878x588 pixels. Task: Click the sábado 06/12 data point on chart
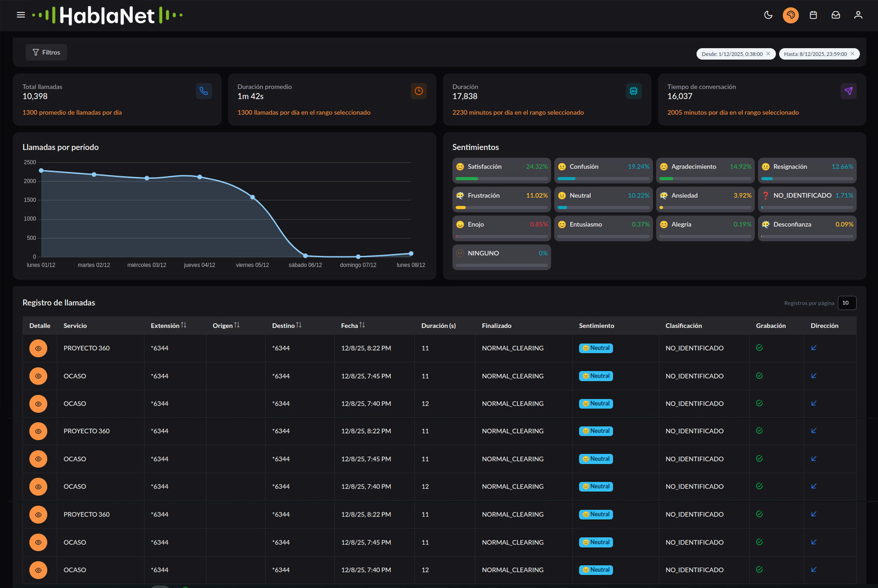pyautogui.click(x=305, y=255)
